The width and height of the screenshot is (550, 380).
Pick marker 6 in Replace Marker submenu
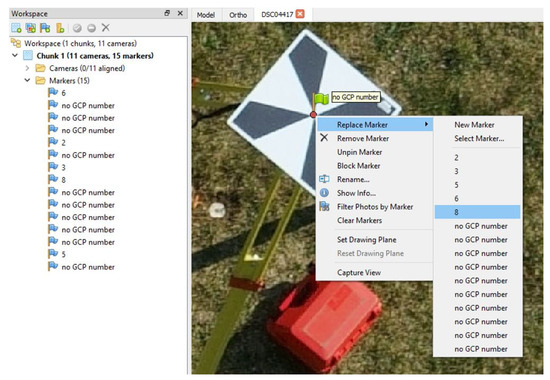[x=477, y=199]
